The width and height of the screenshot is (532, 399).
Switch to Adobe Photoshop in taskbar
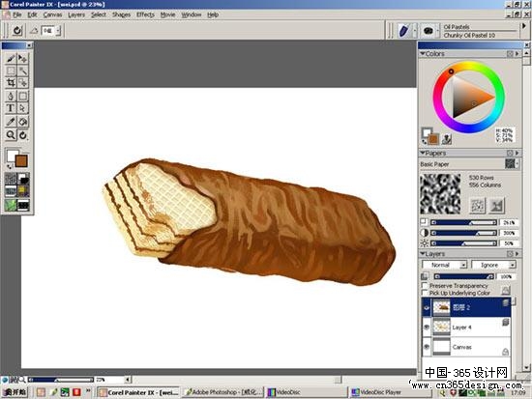pos(222,392)
